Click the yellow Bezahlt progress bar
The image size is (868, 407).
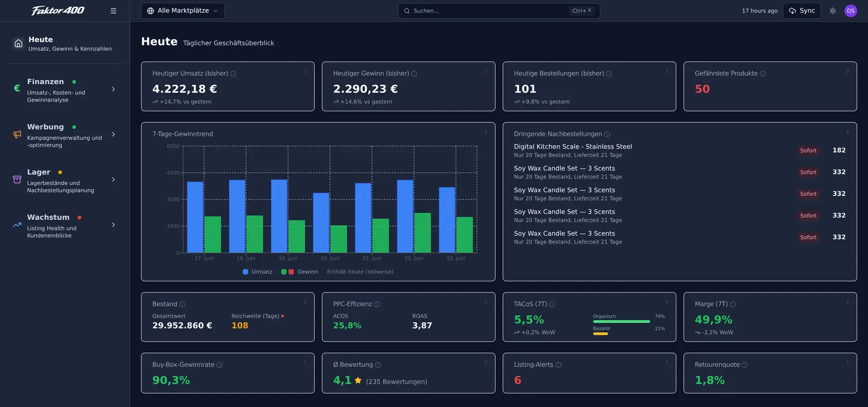click(x=600, y=334)
